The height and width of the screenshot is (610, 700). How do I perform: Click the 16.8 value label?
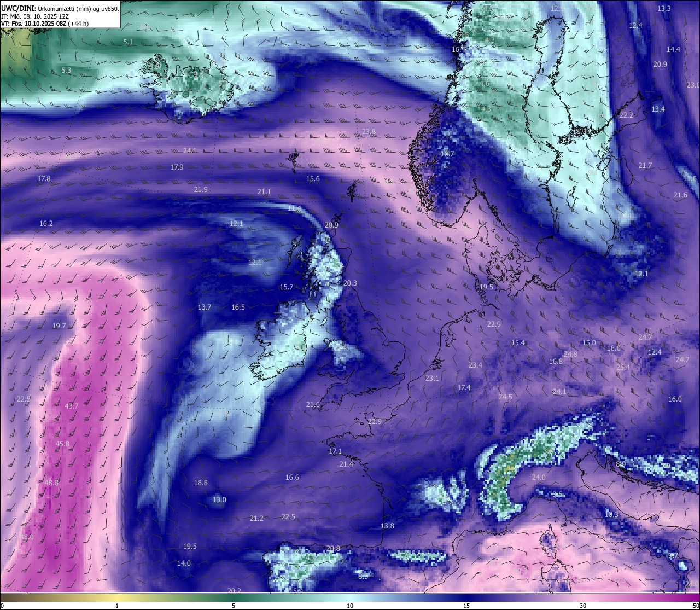[556, 361]
